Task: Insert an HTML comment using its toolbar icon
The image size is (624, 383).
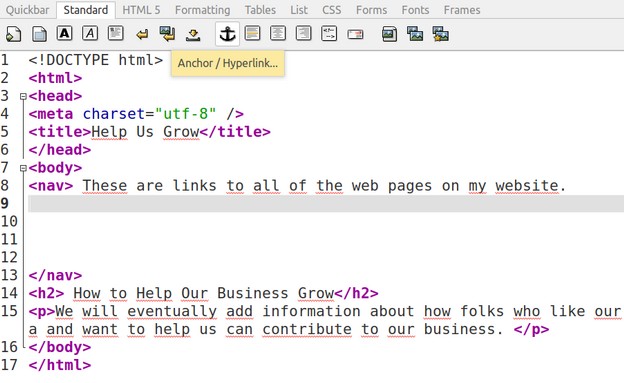Action: (329, 33)
